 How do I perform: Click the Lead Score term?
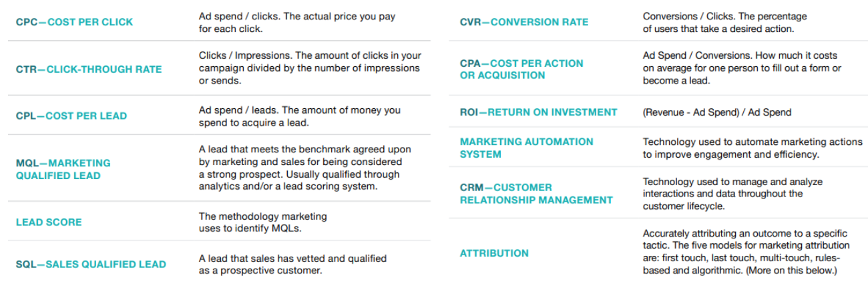tap(49, 222)
